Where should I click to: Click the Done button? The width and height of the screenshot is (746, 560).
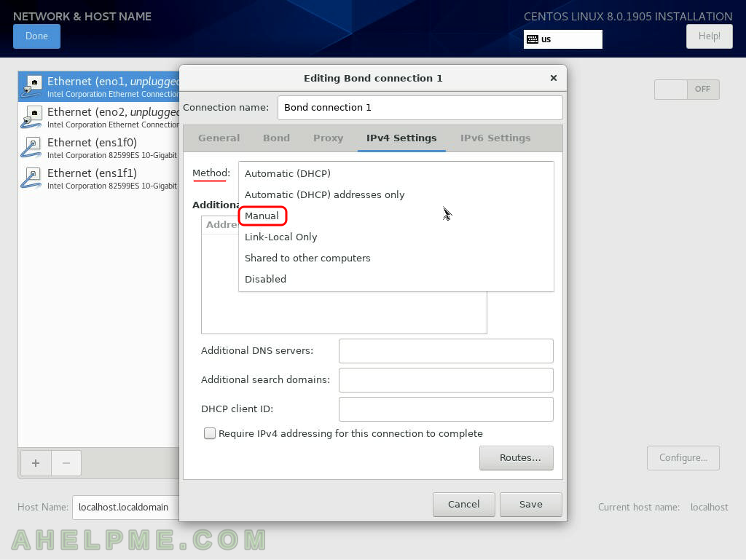(36, 36)
